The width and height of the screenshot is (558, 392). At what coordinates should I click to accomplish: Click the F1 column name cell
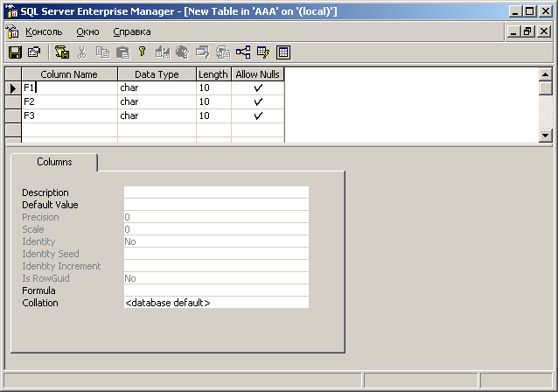coord(69,88)
